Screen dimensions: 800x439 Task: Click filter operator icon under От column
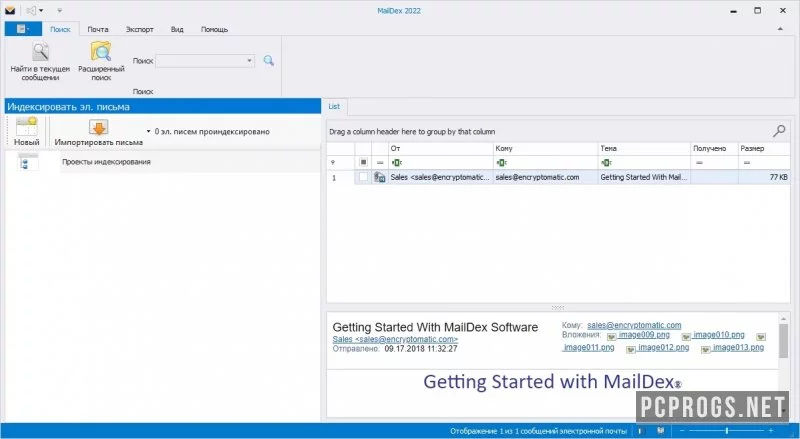(x=396, y=163)
